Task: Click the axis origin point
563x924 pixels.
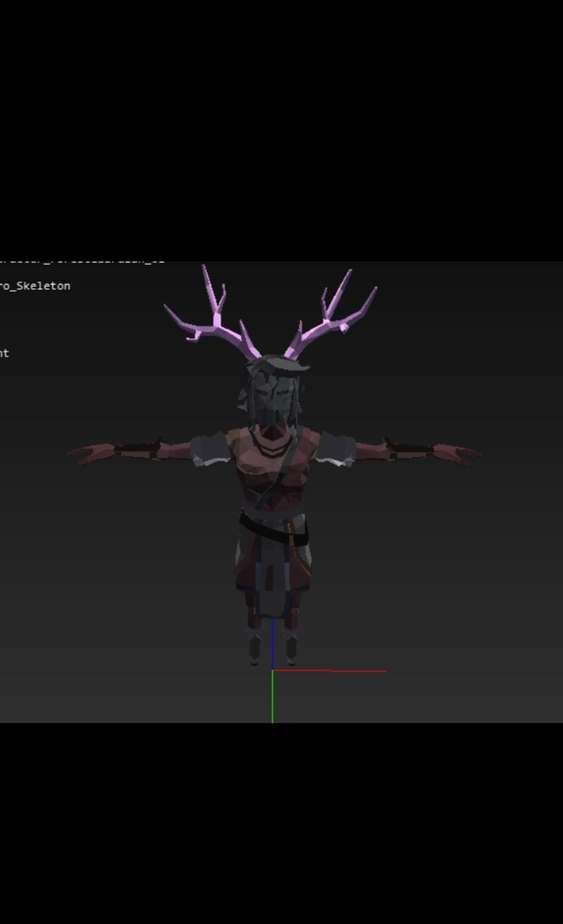Action: tap(273, 670)
